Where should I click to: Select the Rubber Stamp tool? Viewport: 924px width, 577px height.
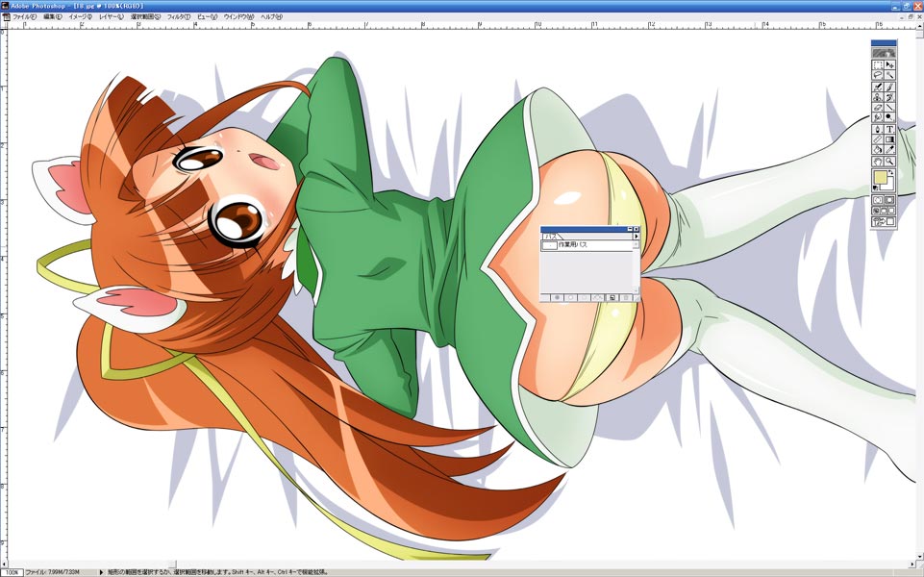[x=878, y=97]
